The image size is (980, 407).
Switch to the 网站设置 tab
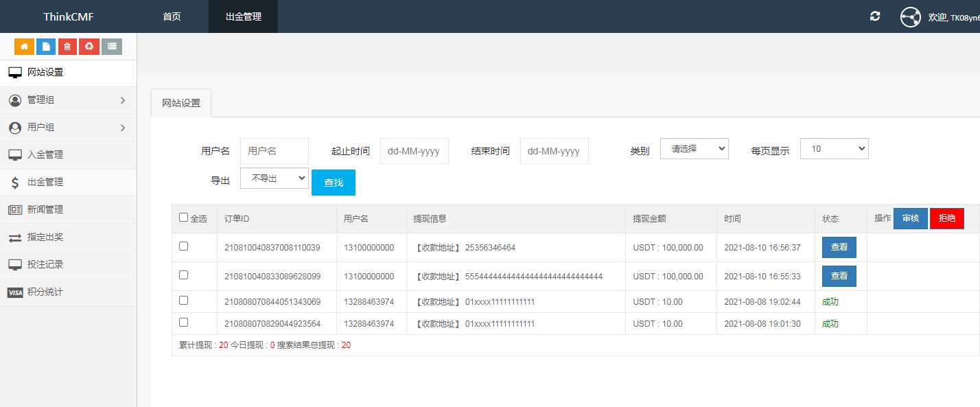(x=181, y=103)
